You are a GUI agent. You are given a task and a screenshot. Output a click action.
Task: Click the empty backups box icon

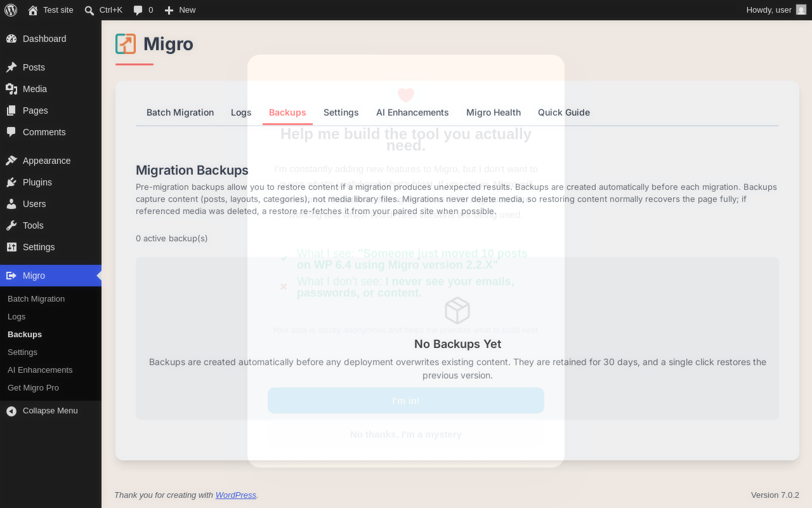(457, 311)
